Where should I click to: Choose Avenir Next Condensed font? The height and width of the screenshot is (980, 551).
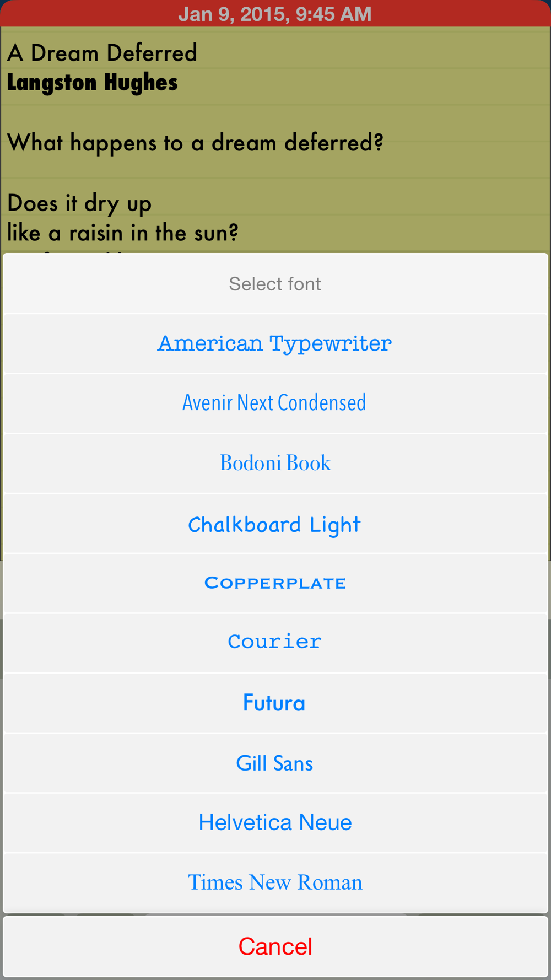click(x=275, y=403)
